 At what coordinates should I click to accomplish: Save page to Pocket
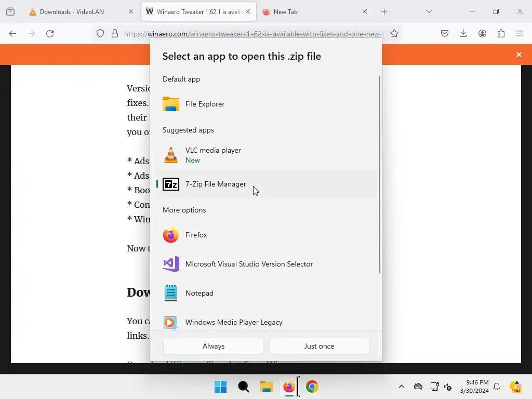445,33
